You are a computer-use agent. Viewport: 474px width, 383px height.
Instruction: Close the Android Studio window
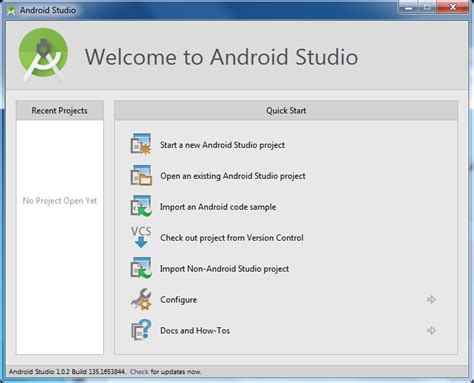point(452,7)
